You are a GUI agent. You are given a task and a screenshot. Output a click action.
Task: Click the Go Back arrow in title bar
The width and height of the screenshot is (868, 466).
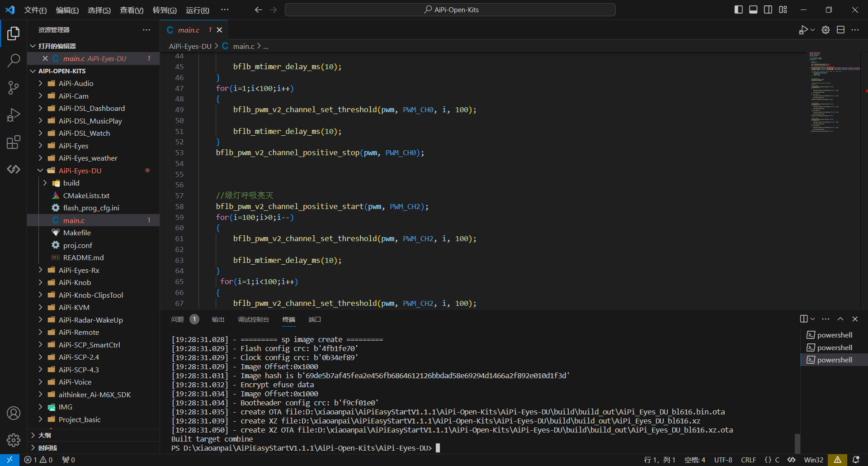click(x=258, y=10)
